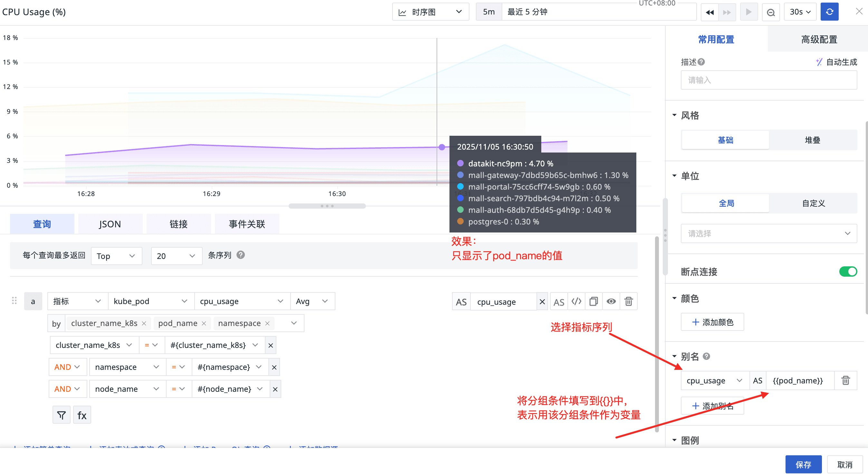
Task: Collapse the 别名 section
Action: [674, 356]
